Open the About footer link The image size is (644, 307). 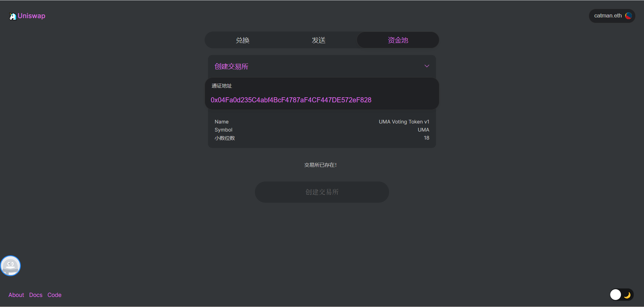(x=16, y=295)
